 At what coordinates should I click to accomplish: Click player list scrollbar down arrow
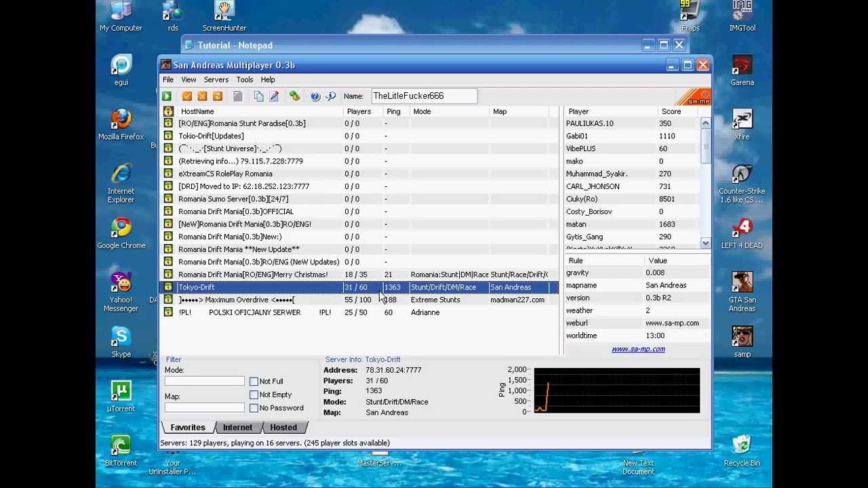pyautogui.click(x=705, y=243)
